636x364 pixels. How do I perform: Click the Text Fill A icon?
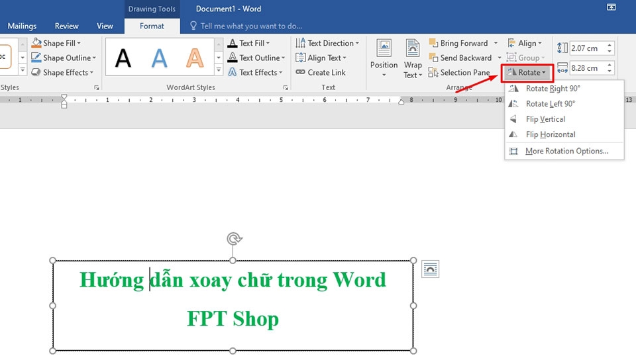point(233,43)
